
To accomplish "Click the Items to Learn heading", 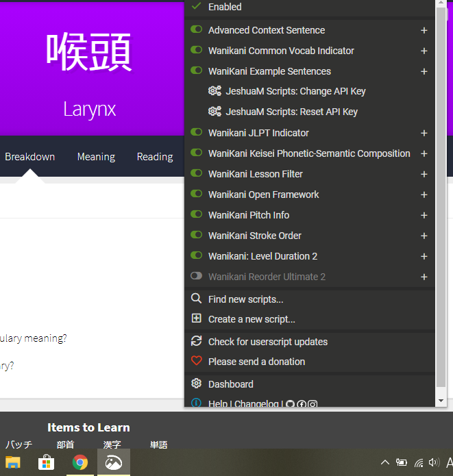I will tap(88, 427).
